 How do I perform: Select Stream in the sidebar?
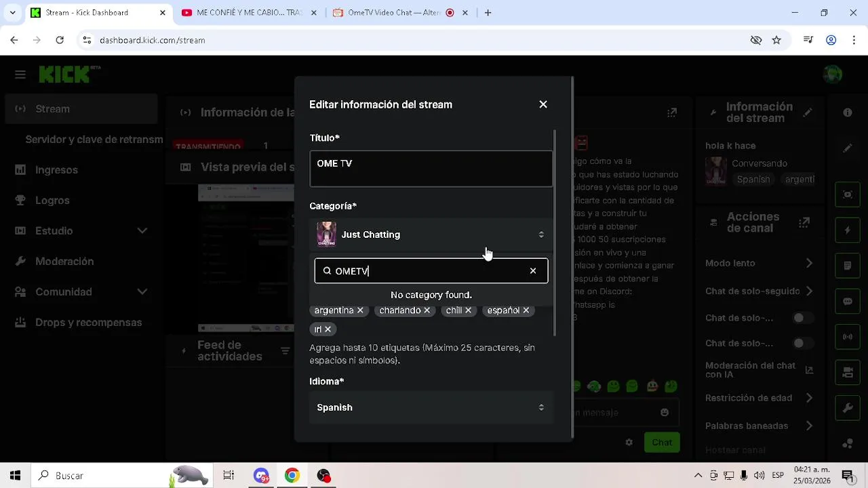click(81, 109)
